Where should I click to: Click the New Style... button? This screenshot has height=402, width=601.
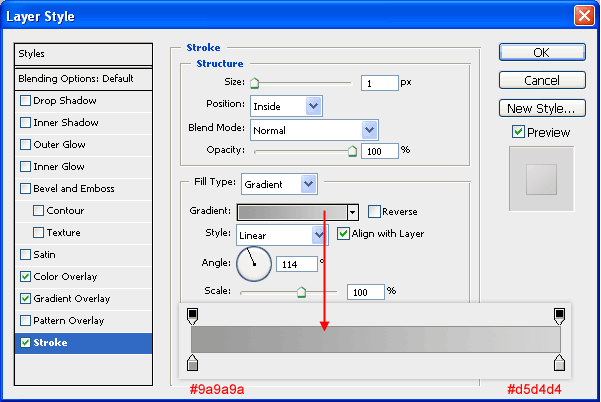pos(540,108)
